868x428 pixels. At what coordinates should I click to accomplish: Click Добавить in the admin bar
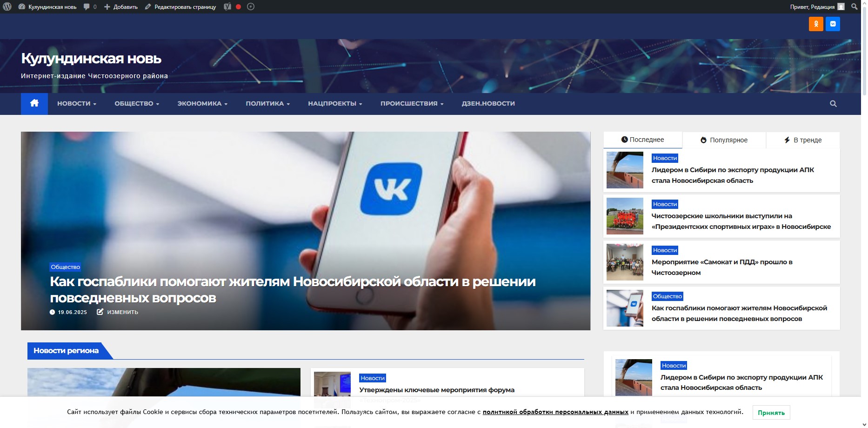click(x=121, y=7)
